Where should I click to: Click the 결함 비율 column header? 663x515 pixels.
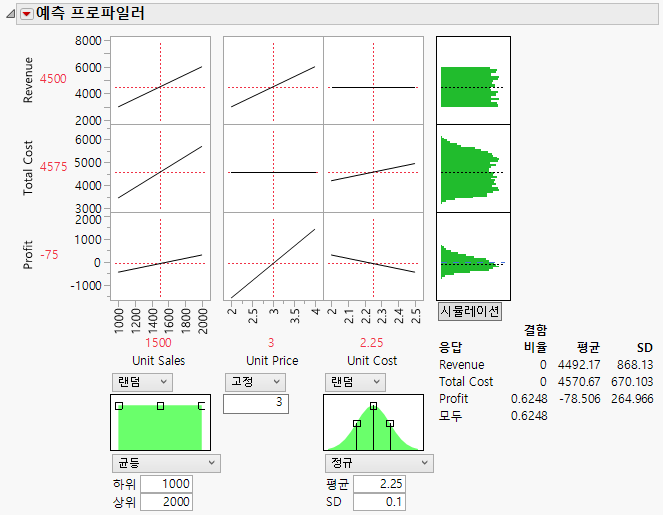[535, 338]
